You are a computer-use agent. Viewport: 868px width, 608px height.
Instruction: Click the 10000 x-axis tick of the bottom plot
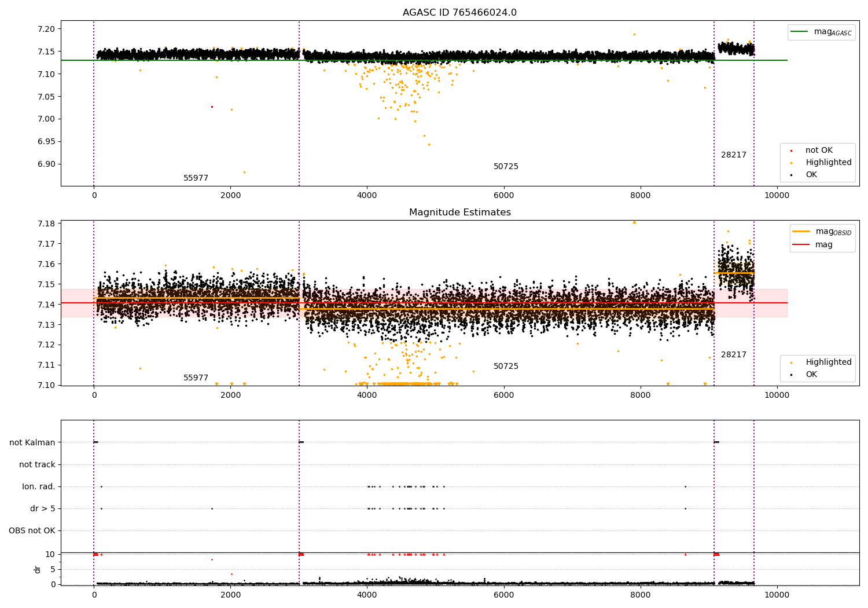777,595
